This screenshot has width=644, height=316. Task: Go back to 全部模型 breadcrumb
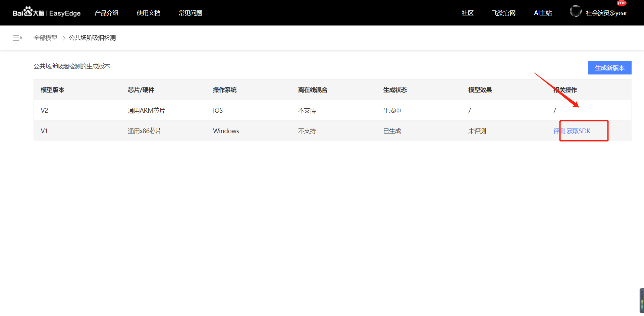(45, 38)
